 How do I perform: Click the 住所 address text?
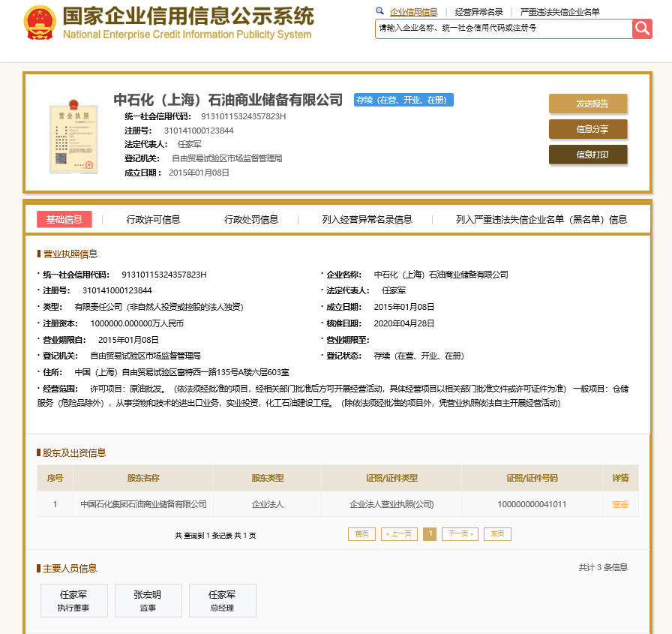[x=182, y=372]
